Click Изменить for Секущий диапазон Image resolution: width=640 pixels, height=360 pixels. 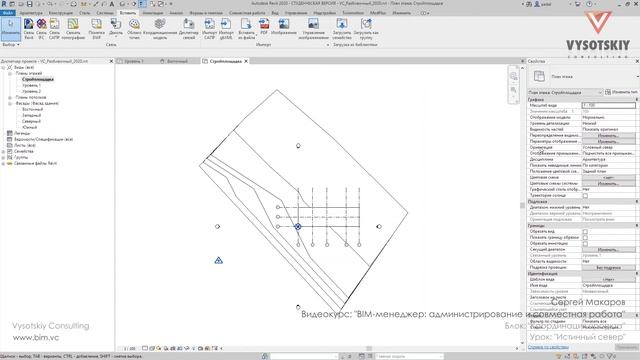(608, 249)
